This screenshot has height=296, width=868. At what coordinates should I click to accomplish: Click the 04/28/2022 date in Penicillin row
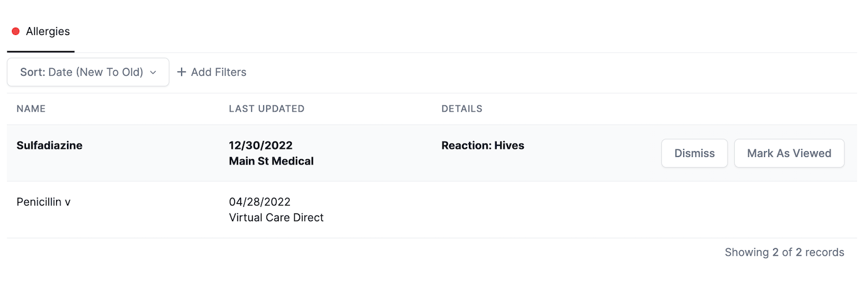pos(260,202)
